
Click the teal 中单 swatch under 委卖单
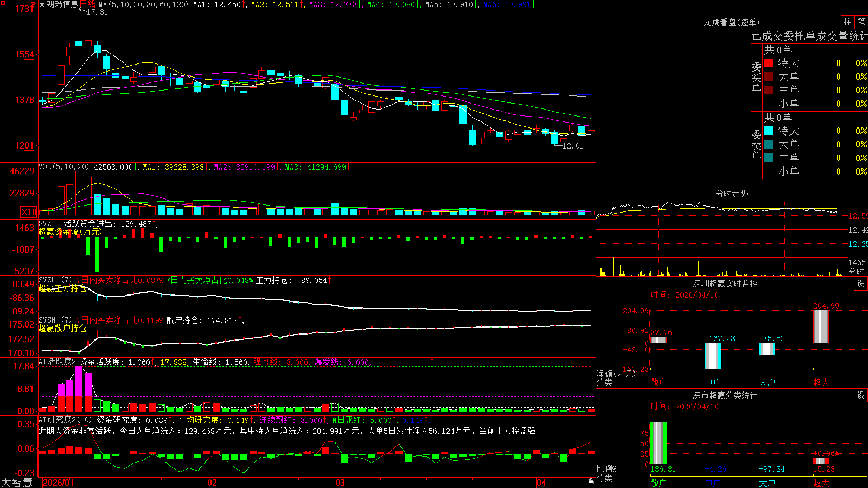click(x=768, y=157)
